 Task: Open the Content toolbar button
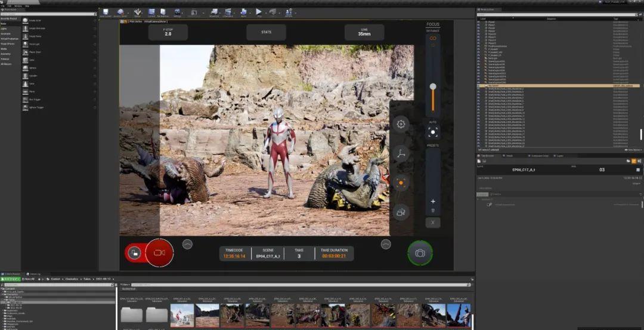click(x=151, y=13)
